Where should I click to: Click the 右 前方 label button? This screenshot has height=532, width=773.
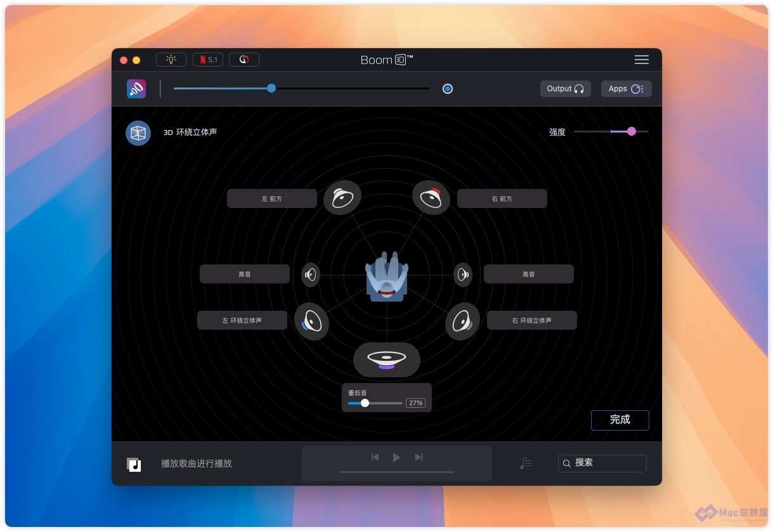pos(502,198)
